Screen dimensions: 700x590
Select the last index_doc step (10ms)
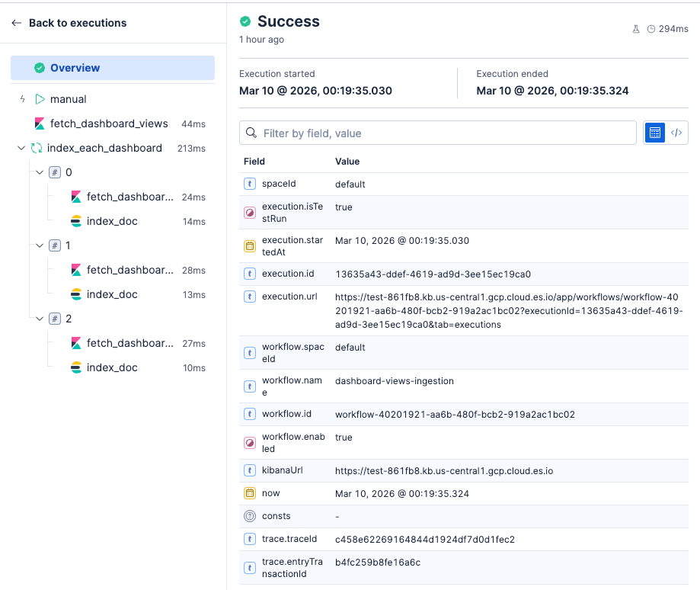[x=112, y=367]
